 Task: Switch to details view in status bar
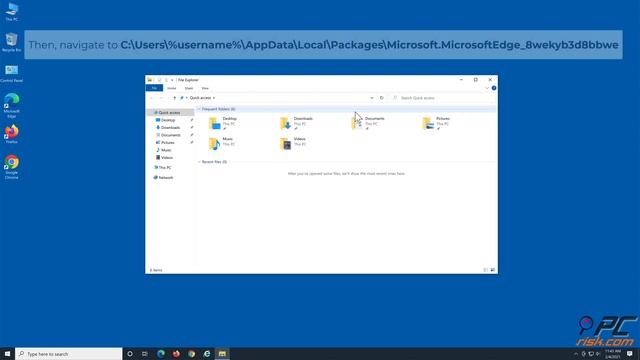pos(485,270)
